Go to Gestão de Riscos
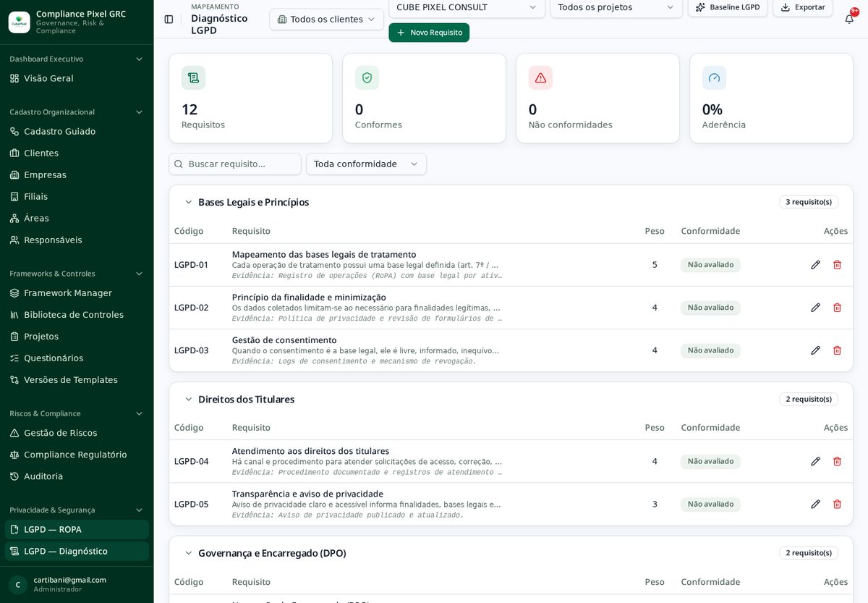Image resolution: width=868 pixels, height=603 pixels. tap(77, 433)
